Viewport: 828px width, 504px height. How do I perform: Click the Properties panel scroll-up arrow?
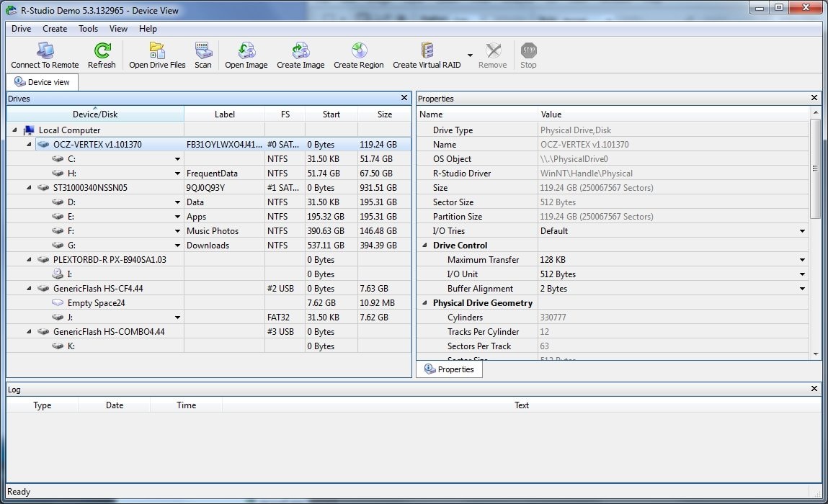815,112
